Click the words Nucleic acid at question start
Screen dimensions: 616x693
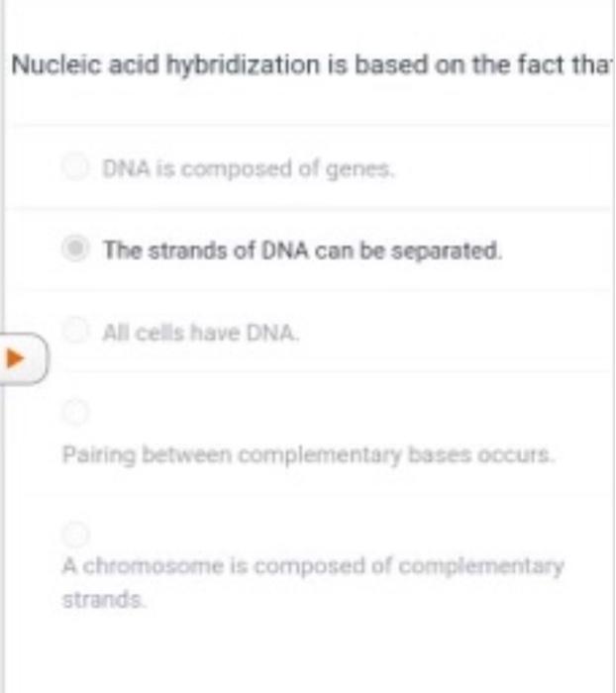[x=85, y=64]
